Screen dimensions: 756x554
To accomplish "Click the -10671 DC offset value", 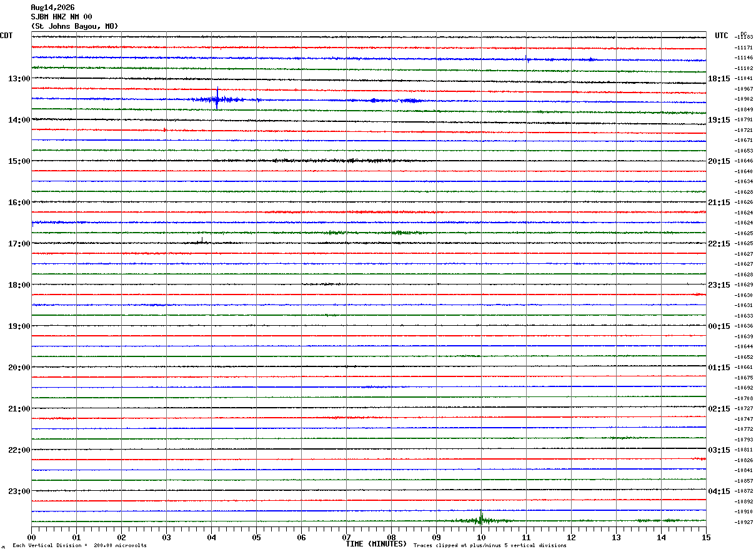I will coord(744,141).
